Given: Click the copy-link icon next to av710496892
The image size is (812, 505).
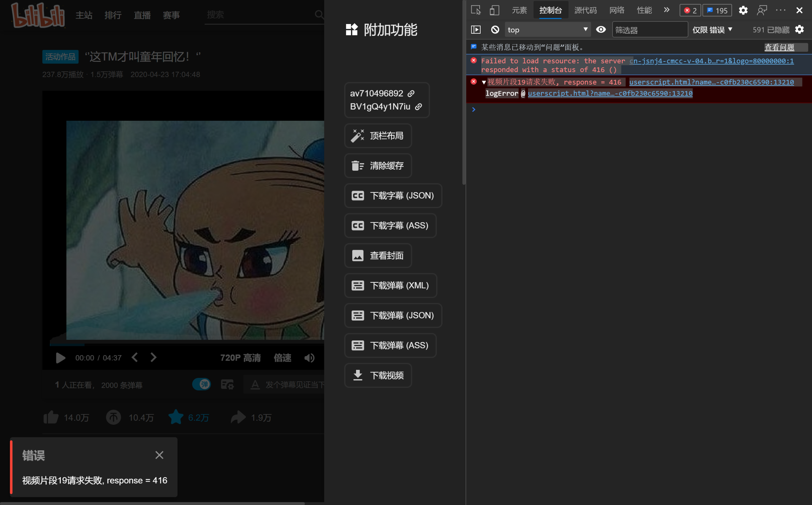Looking at the screenshot, I should click(411, 94).
